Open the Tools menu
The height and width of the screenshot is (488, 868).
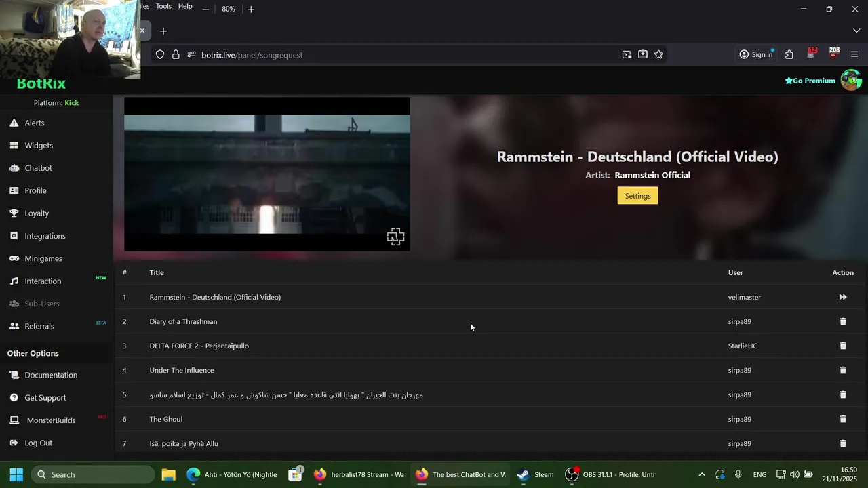(x=163, y=6)
